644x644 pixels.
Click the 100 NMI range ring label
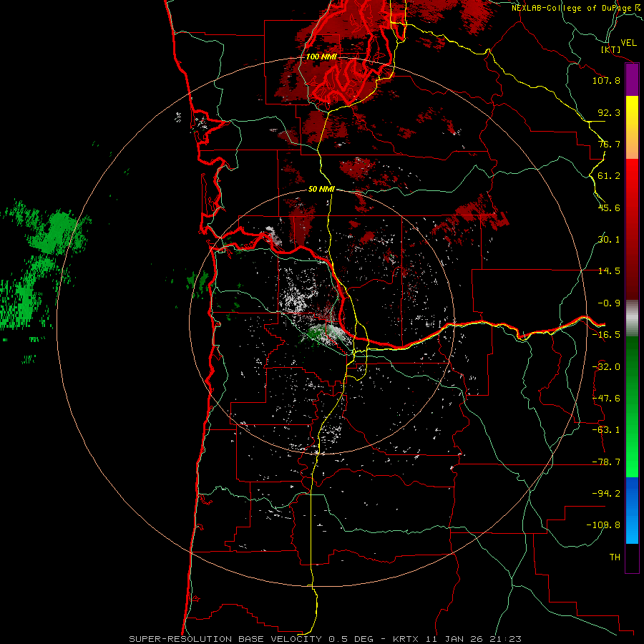(x=321, y=57)
